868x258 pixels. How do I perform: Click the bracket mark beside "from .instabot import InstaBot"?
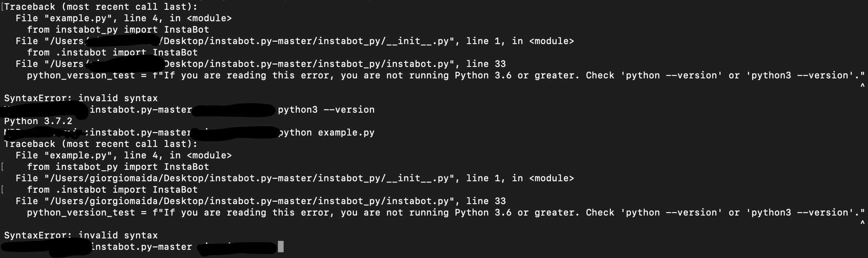coord(3,189)
